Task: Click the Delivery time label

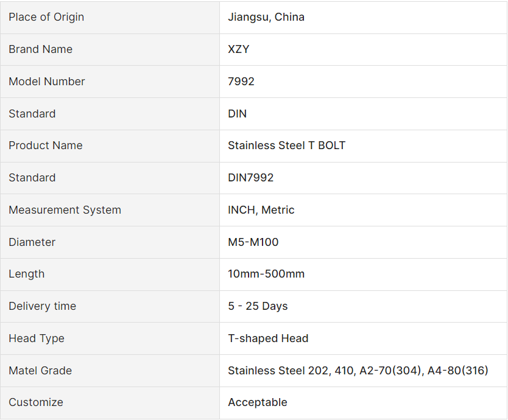Action: pos(42,306)
